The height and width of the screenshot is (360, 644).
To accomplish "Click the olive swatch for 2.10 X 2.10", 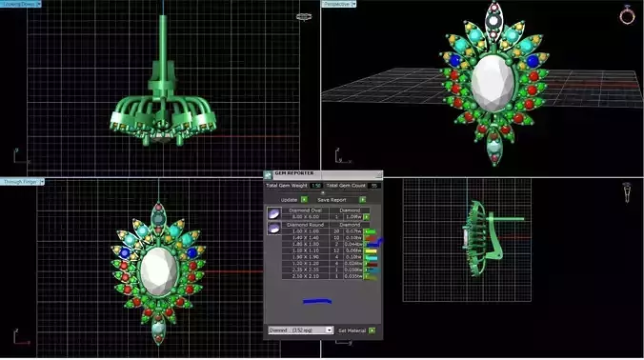I will (x=371, y=277).
